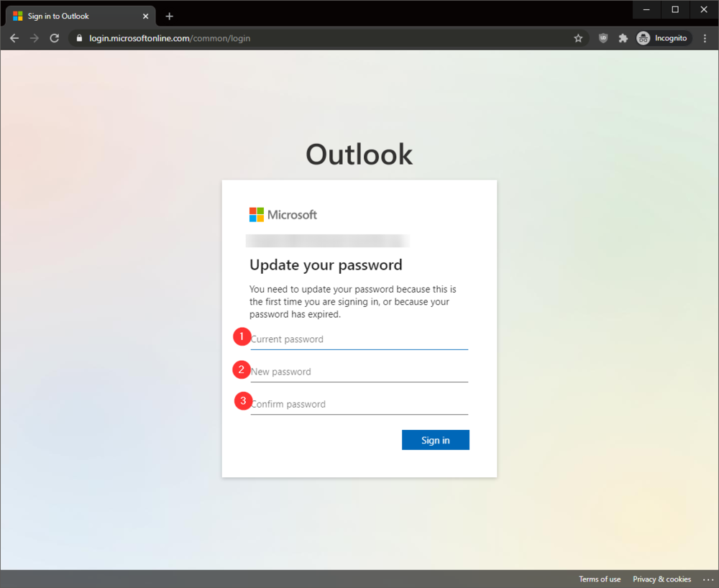Viewport: 719px width, 588px height.
Task: Click the Incognito profile indicator
Action: coord(663,38)
